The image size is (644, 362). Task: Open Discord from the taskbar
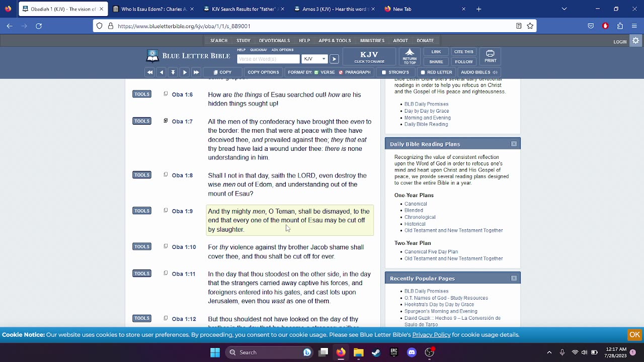pyautogui.click(x=412, y=352)
